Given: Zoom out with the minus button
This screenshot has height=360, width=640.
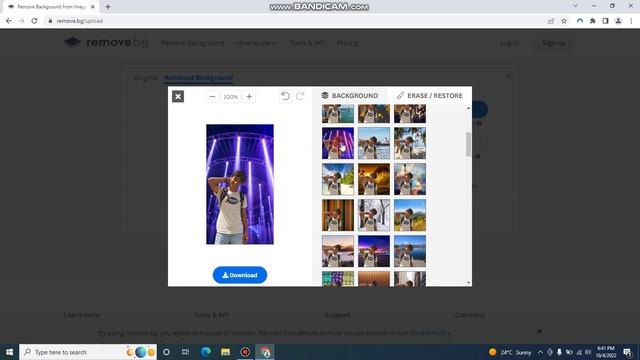Looking at the screenshot, I should pos(212,97).
